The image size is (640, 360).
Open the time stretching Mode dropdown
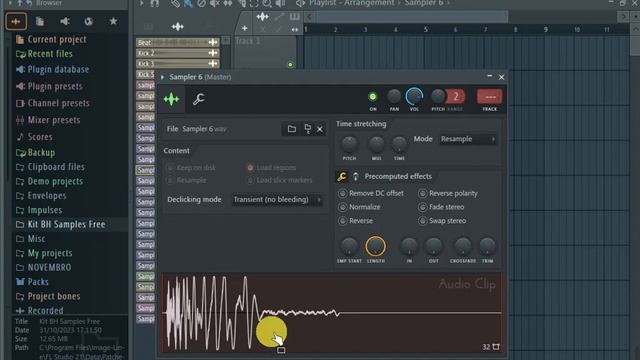468,139
